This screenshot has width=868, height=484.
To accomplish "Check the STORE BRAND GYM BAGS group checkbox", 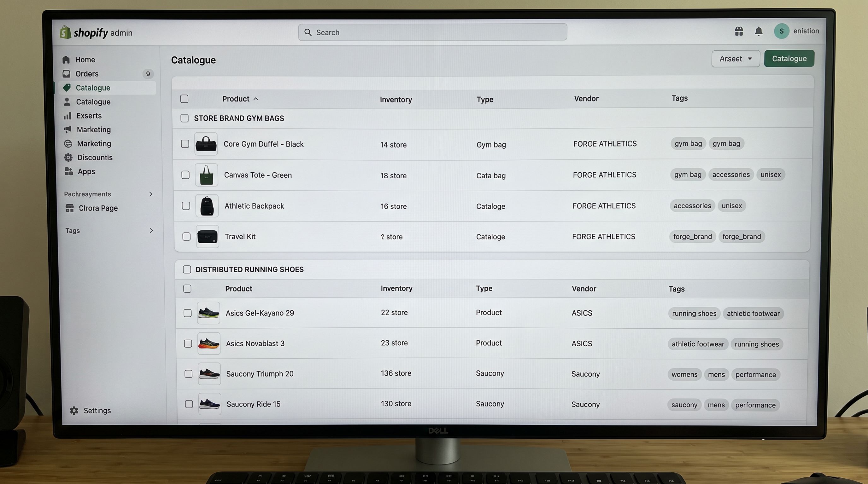I will (184, 118).
